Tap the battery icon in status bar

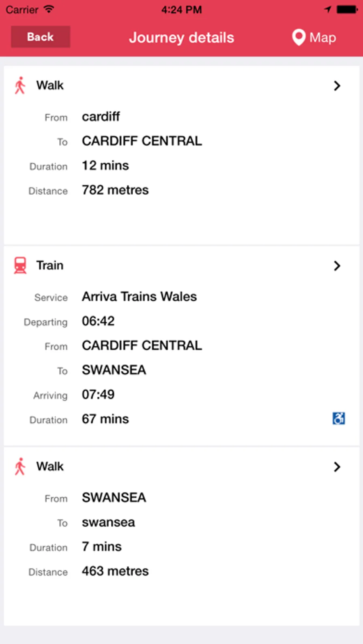pyautogui.click(x=347, y=9)
